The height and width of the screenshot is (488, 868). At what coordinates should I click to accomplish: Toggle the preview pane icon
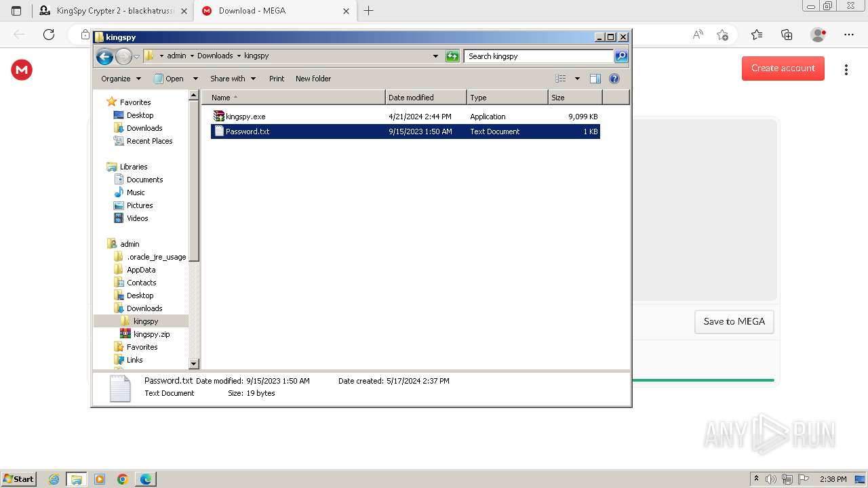pos(595,79)
